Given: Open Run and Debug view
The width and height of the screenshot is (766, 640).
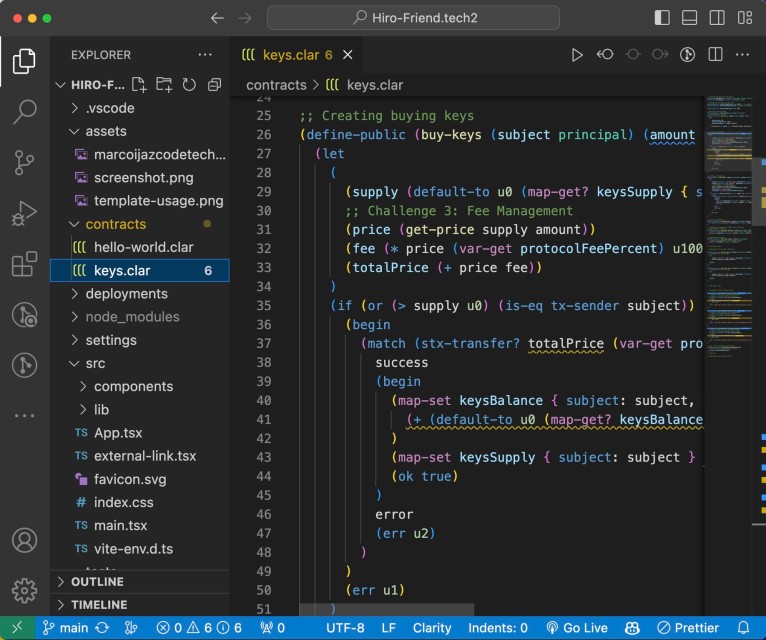Looking at the screenshot, I should pyautogui.click(x=24, y=213).
